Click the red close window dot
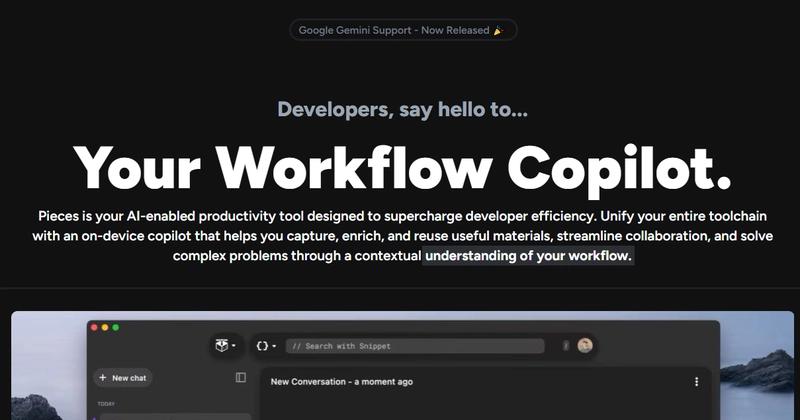This screenshot has height=420, width=800. pos(94,328)
